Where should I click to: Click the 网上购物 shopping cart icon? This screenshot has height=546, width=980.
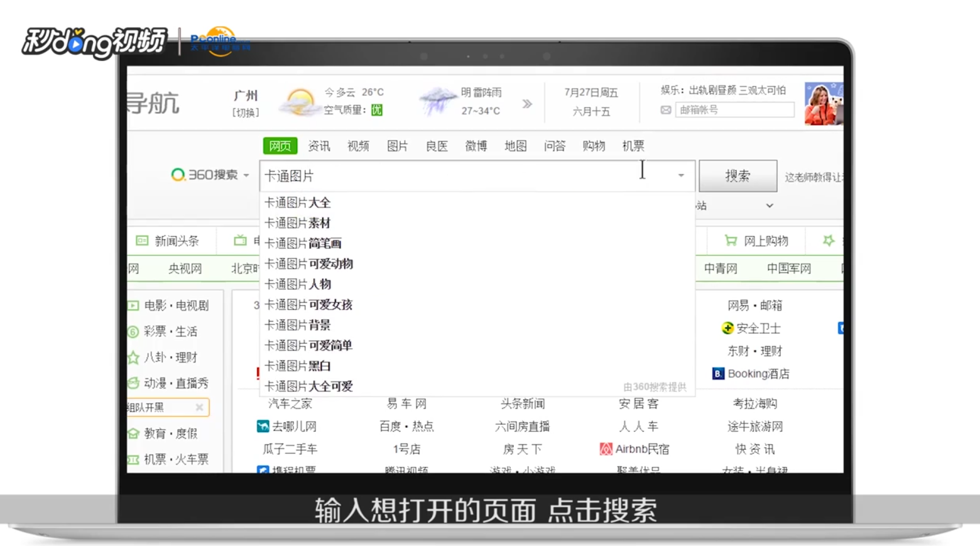point(731,241)
